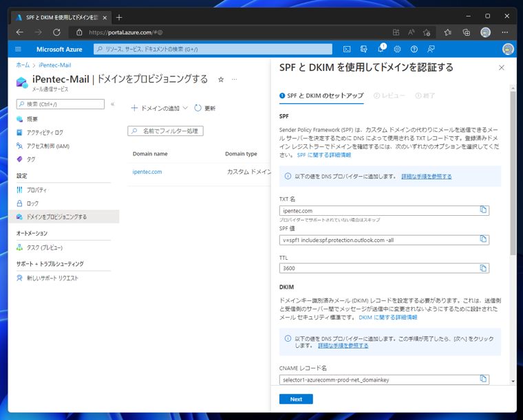Pin iPentec-Mail page with the star icon
This screenshot has height=420, width=523.
221,80
